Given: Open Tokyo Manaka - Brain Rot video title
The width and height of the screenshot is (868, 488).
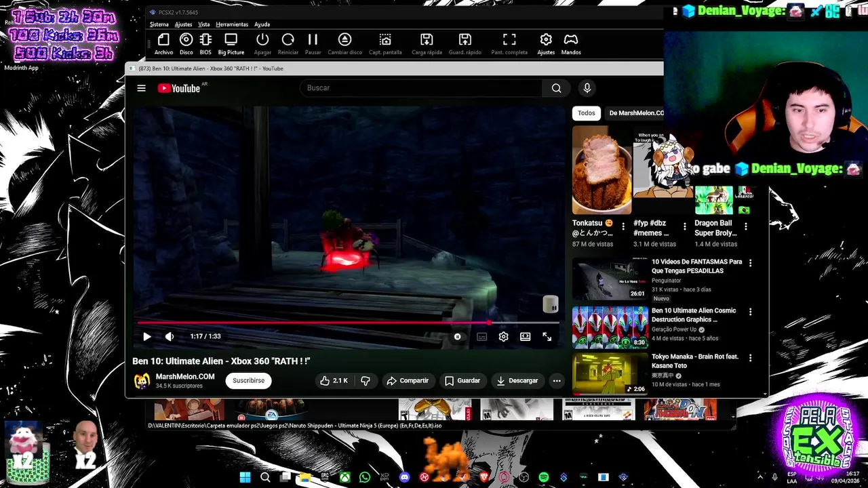Looking at the screenshot, I should tap(694, 361).
